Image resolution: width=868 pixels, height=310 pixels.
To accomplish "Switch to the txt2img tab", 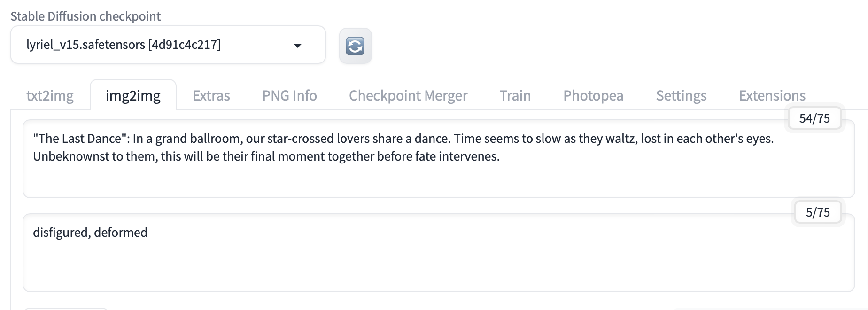I will pos(50,95).
